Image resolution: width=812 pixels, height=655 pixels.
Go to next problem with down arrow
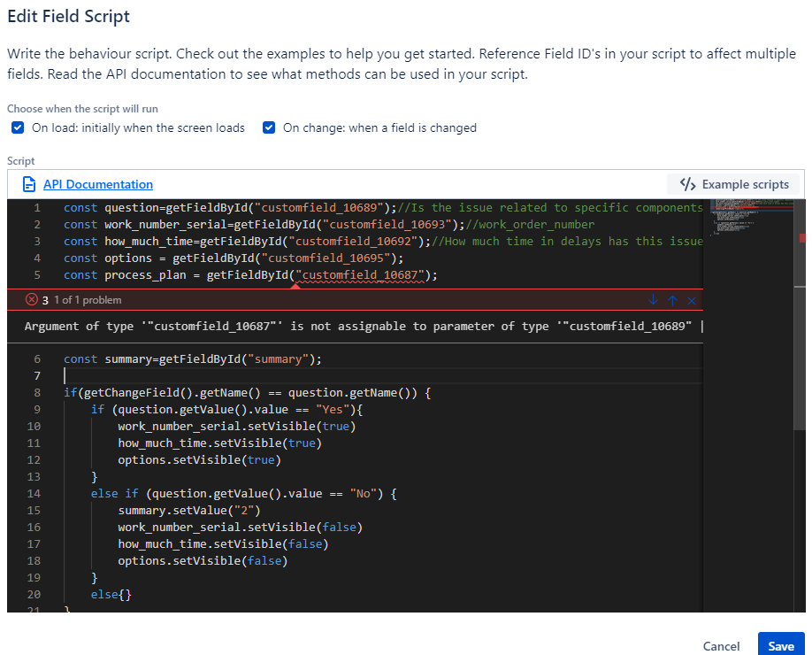[654, 300]
